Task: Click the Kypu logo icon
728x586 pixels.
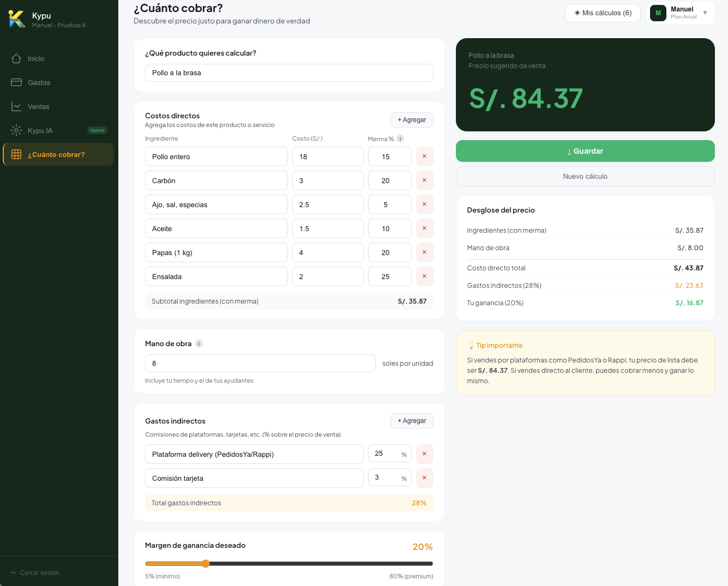Action: point(17,19)
